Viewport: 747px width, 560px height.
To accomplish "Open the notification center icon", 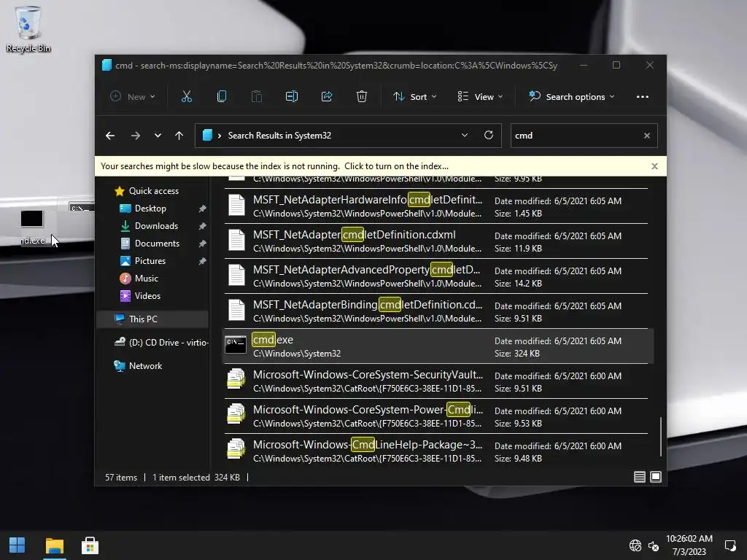I will (x=729, y=545).
